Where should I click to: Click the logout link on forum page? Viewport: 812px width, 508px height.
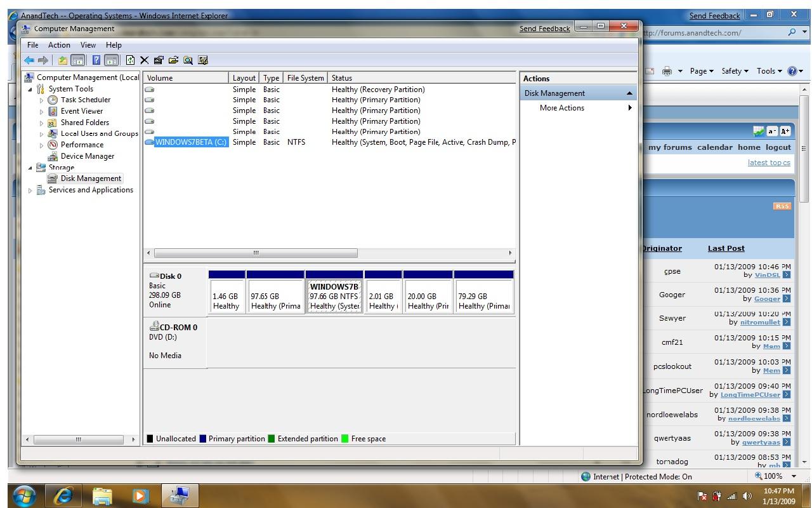(778, 147)
